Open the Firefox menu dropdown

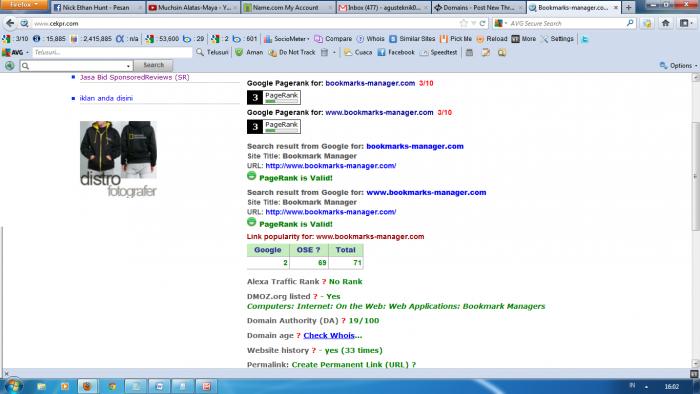pos(24,5)
